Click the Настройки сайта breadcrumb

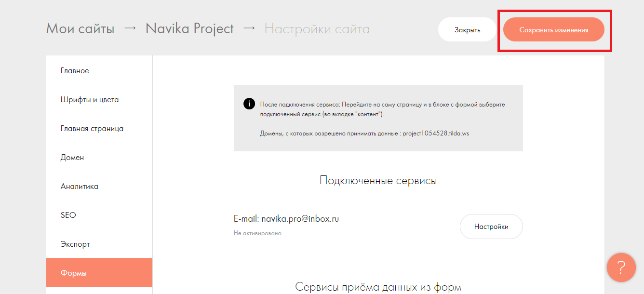(x=317, y=29)
